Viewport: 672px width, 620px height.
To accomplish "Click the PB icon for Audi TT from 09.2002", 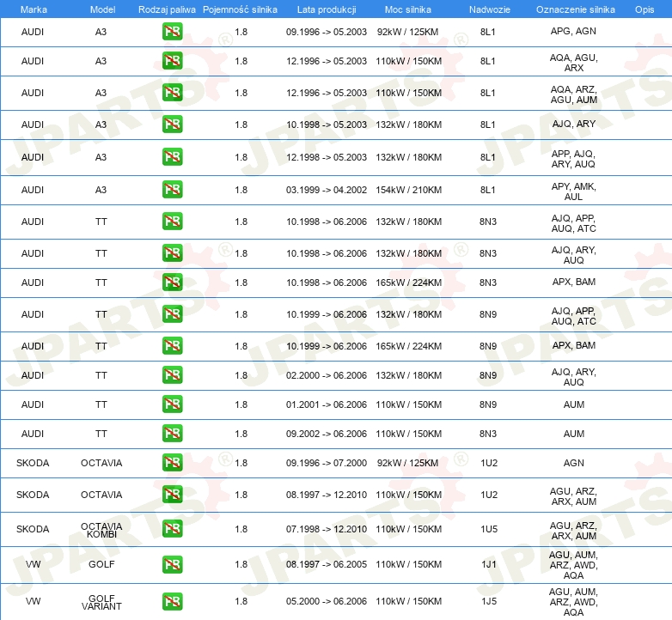I will click(172, 434).
